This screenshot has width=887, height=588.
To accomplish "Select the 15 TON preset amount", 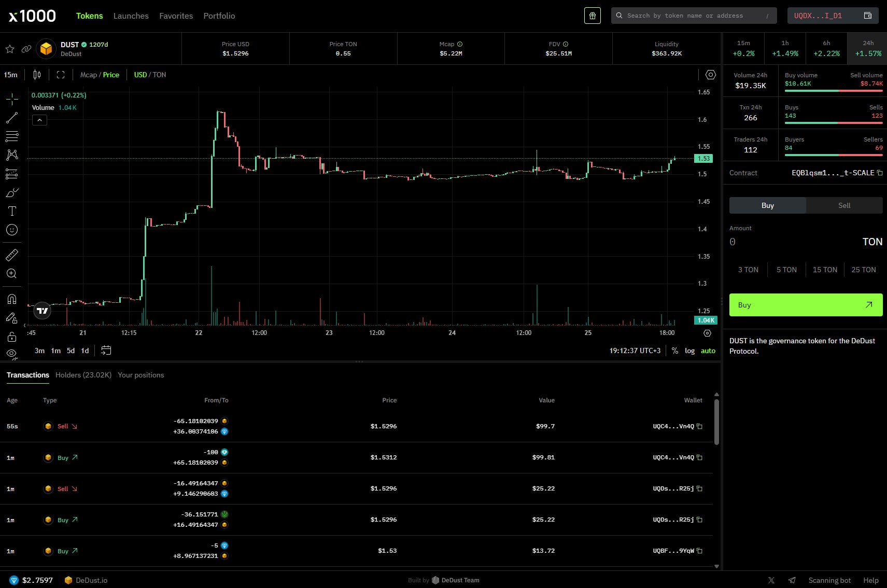I will pos(824,270).
